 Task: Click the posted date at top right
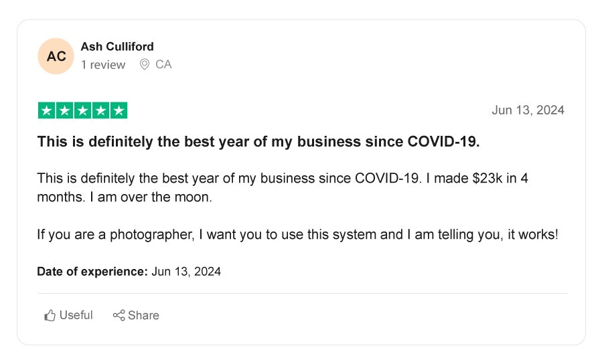tap(528, 110)
